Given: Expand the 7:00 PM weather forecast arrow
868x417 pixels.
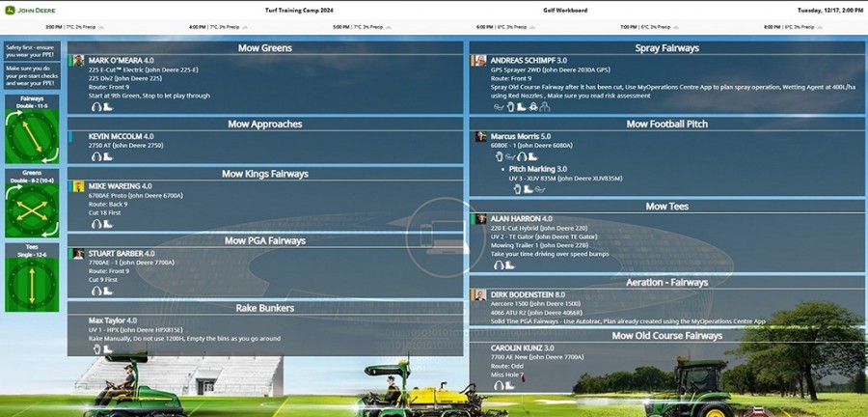Looking at the screenshot, I should pyautogui.click(x=676, y=27).
